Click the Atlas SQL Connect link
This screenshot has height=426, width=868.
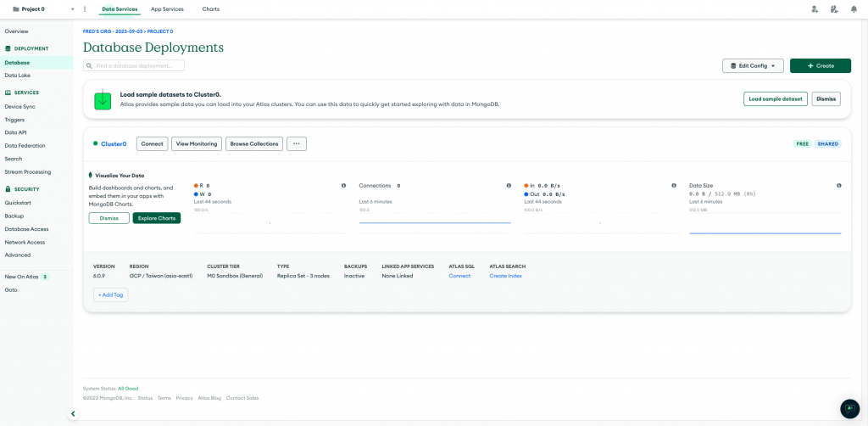coord(459,276)
